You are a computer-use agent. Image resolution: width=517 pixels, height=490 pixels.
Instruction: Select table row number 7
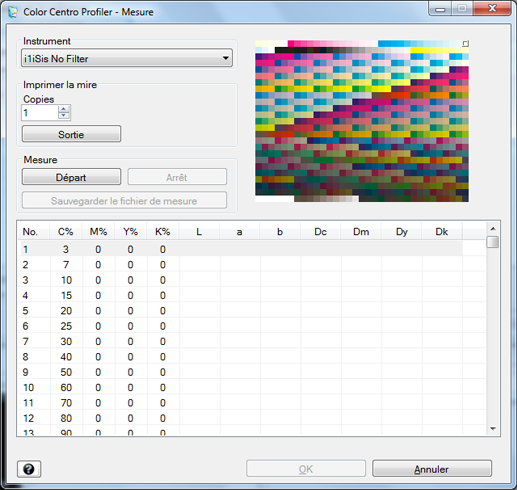coord(241,341)
